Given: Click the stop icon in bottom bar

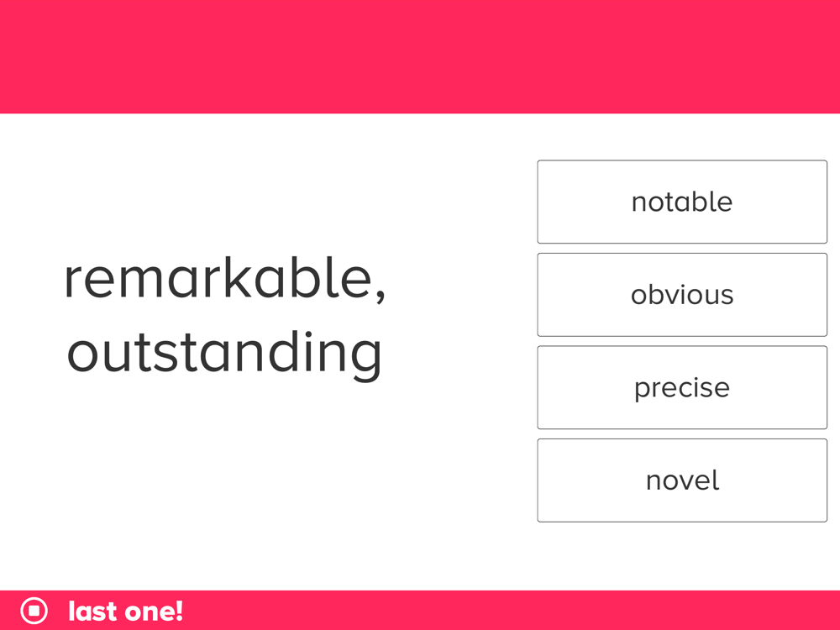Looking at the screenshot, I should click(34, 611).
